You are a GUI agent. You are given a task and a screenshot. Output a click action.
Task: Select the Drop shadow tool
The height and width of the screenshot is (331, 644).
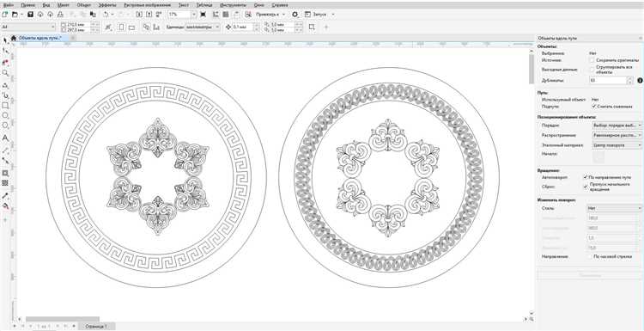coord(5,173)
